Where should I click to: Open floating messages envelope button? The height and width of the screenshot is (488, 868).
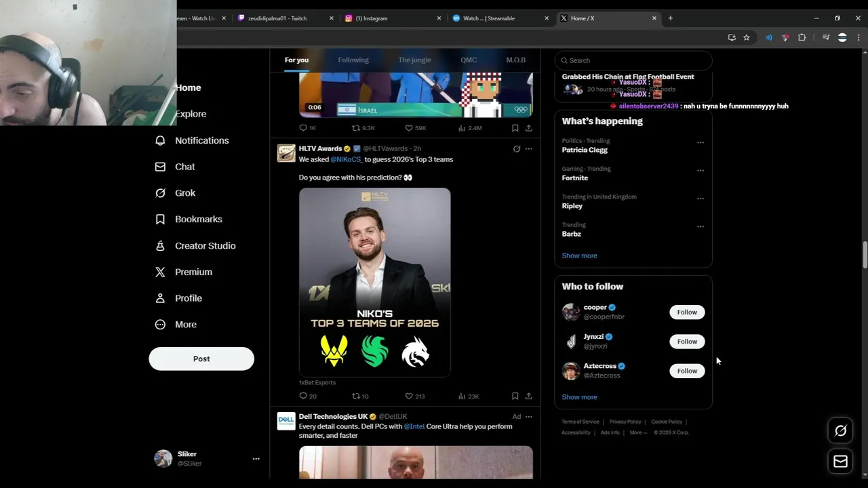[x=840, y=462]
